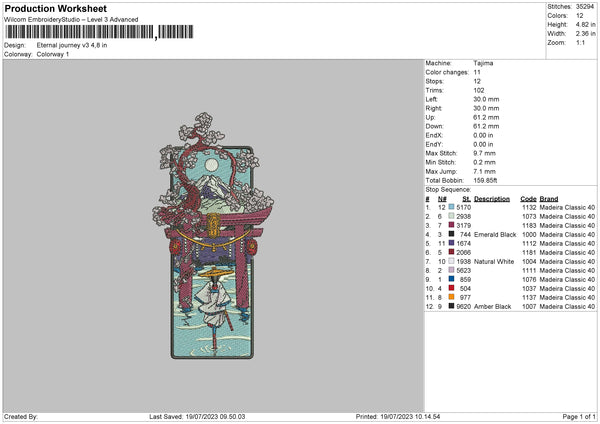
Task: Click the Last Saved timestamp
Action: [197, 417]
